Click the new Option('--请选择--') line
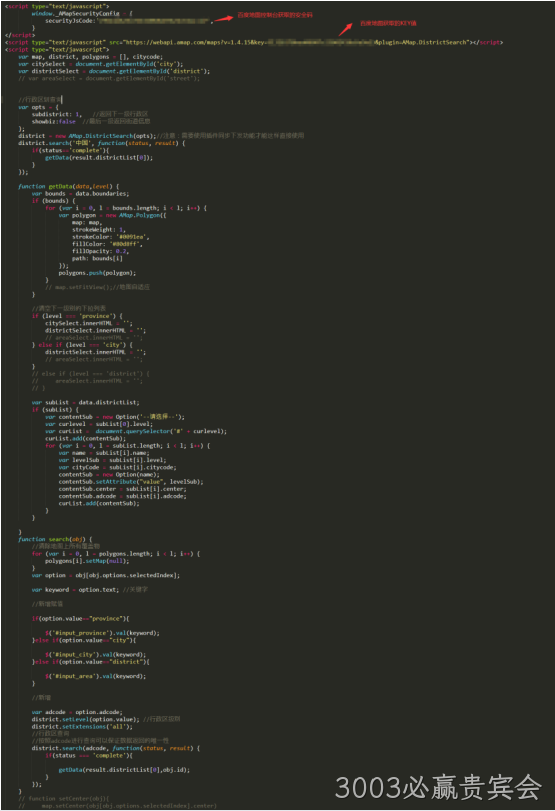 (x=114, y=417)
